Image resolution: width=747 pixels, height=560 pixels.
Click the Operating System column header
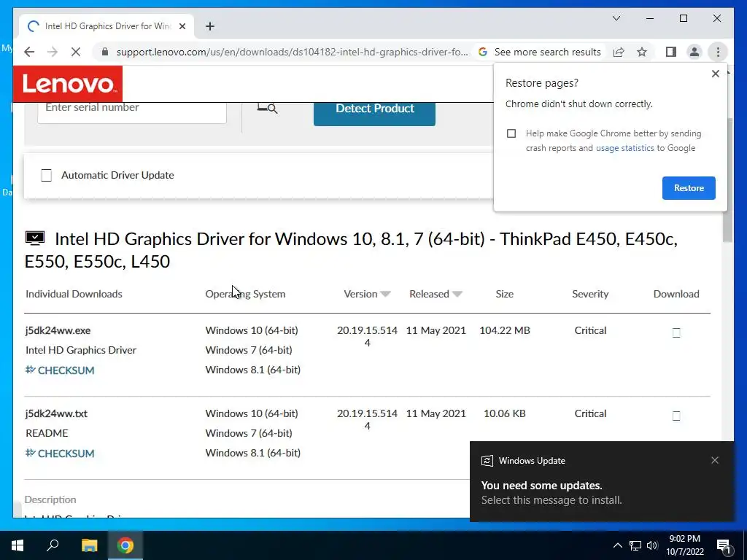pos(245,294)
